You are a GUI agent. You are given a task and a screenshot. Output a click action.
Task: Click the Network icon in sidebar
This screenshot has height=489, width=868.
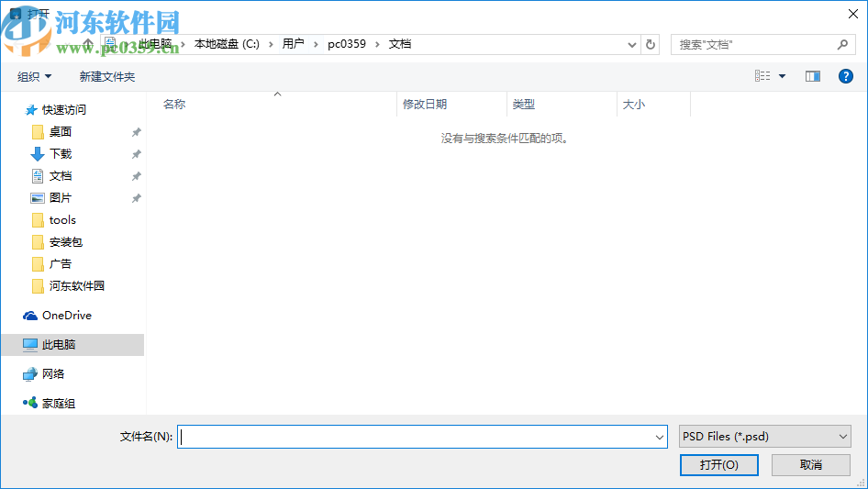point(30,374)
